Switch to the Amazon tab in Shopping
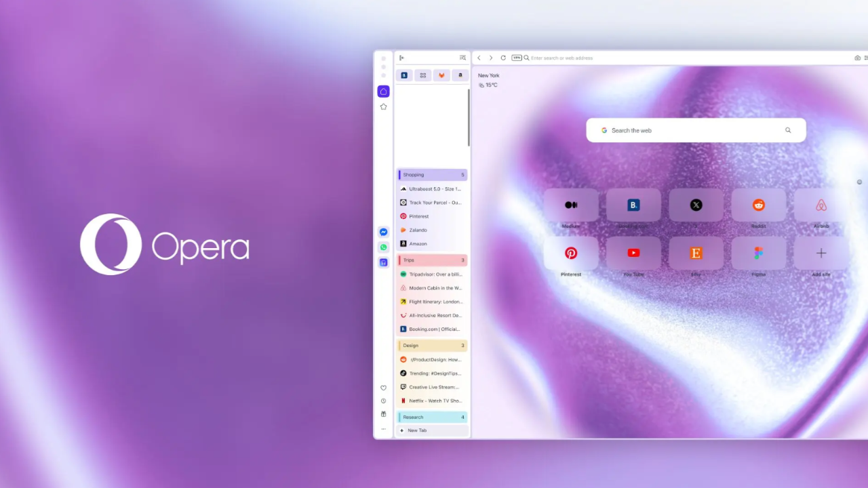The image size is (868, 488). coord(432,243)
